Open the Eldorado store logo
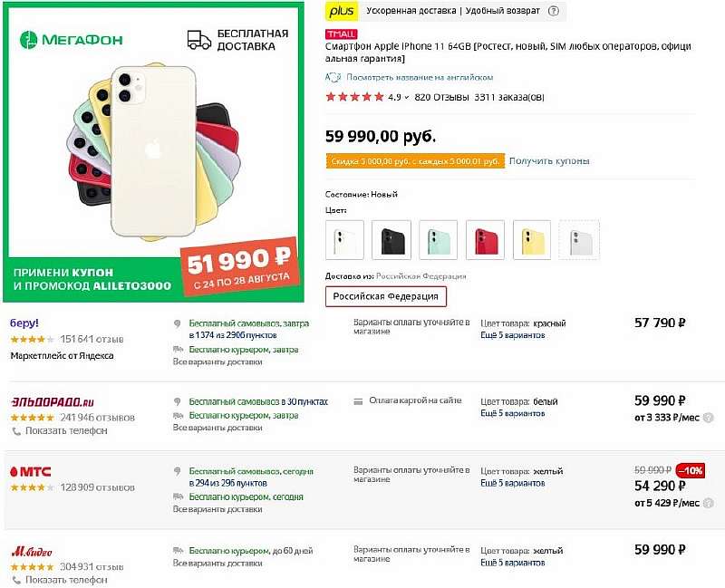 coord(52,401)
